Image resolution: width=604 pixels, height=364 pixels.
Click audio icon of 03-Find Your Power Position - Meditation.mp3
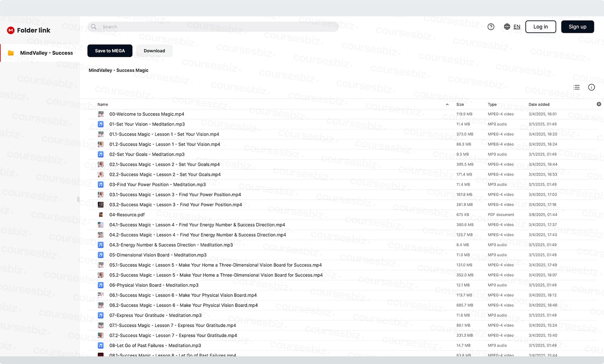pyautogui.click(x=101, y=184)
